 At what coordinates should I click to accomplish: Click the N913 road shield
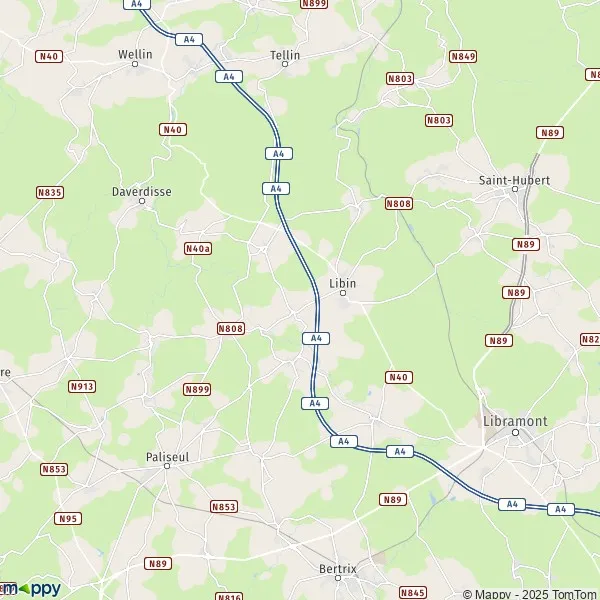82,386
